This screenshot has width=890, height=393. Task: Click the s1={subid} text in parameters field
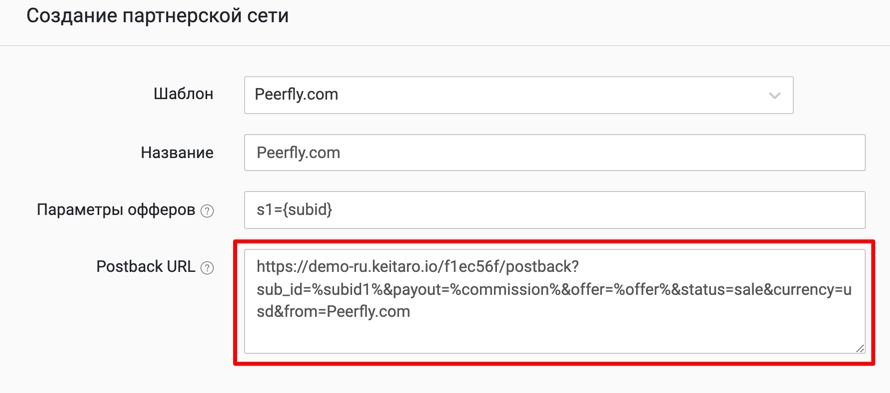(295, 210)
